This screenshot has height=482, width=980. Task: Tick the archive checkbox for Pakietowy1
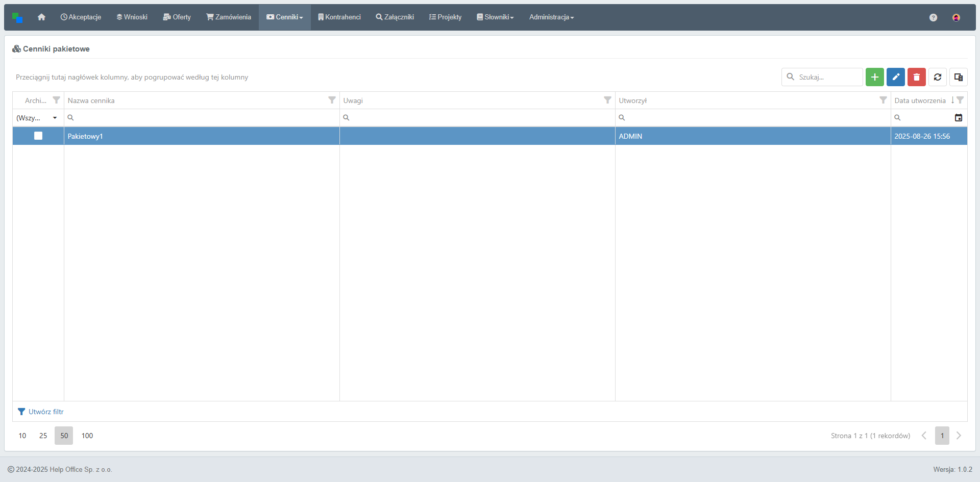[38, 136]
